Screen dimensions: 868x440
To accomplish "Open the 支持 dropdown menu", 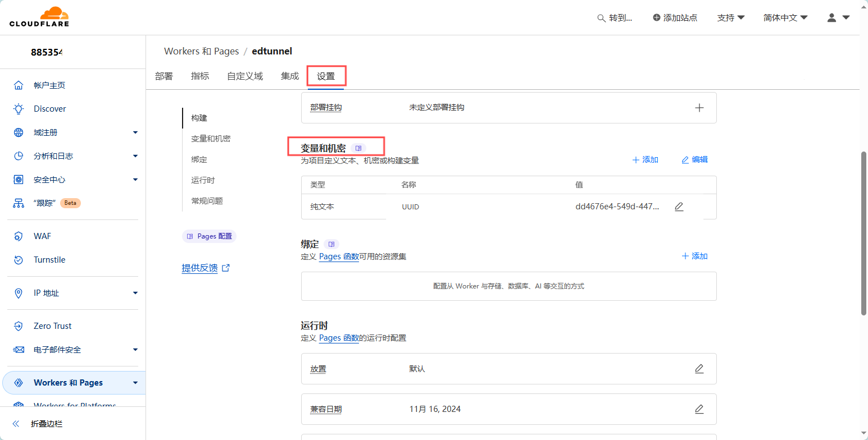I will click(731, 18).
